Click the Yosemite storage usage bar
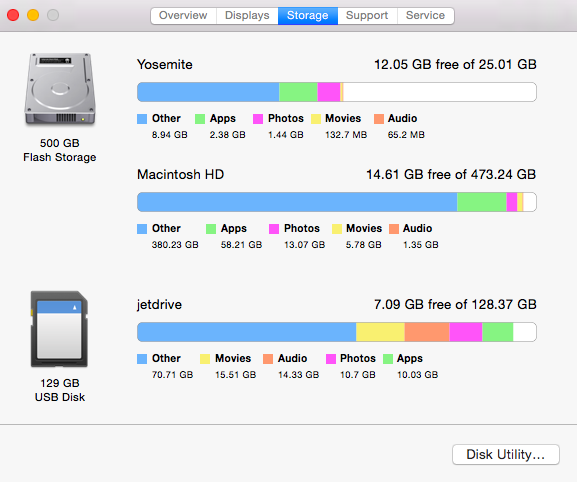Image resolution: width=577 pixels, height=482 pixels. click(337, 92)
